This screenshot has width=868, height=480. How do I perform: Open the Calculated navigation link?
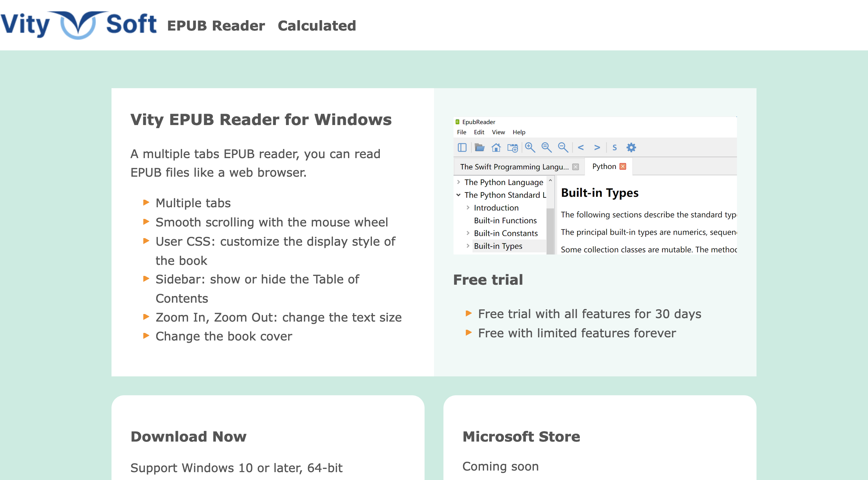[x=317, y=26]
